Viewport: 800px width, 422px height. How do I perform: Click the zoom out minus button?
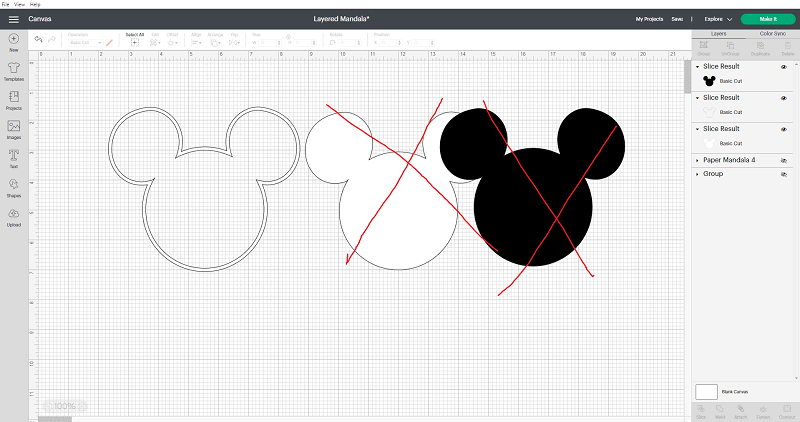coord(48,407)
